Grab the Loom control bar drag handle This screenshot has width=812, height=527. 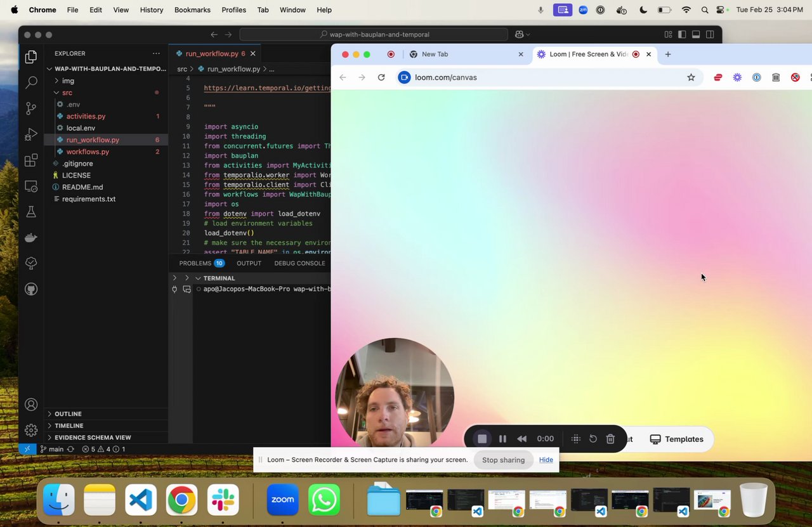(x=576, y=439)
